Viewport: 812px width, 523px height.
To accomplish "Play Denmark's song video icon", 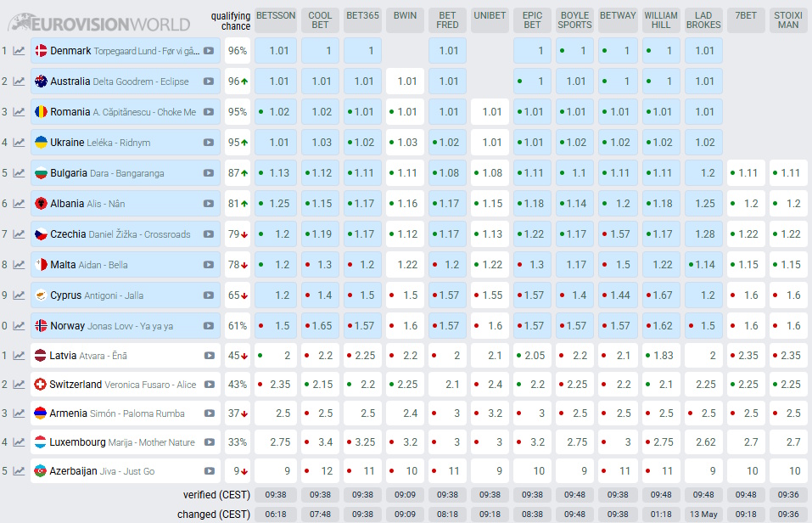I will (x=209, y=51).
